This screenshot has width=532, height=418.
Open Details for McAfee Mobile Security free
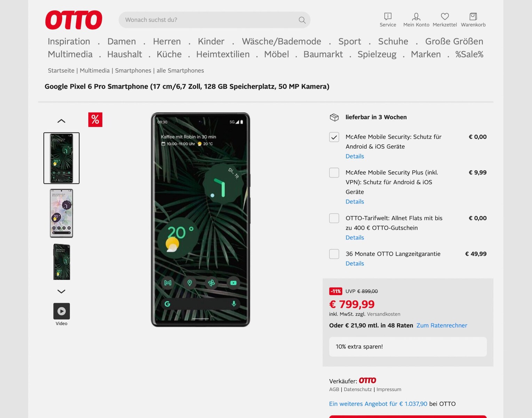click(x=355, y=156)
